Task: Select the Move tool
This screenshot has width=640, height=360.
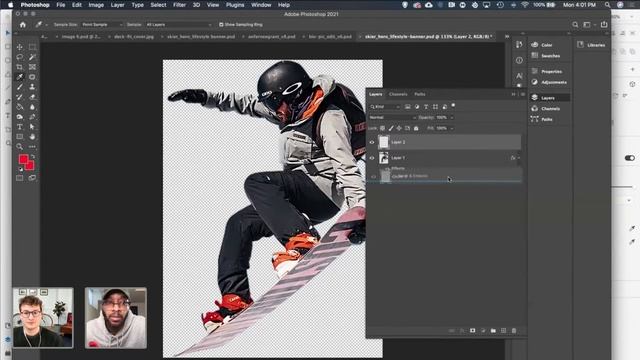Action: [20, 47]
